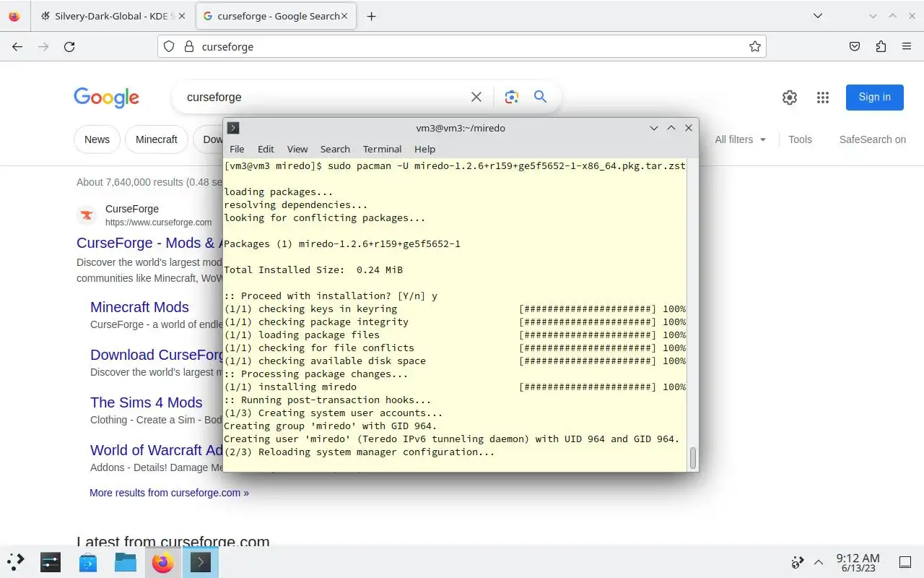Open The Sims 4 Mods sitelink
Viewport: 924px width, 578px height.
pos(146,402)
